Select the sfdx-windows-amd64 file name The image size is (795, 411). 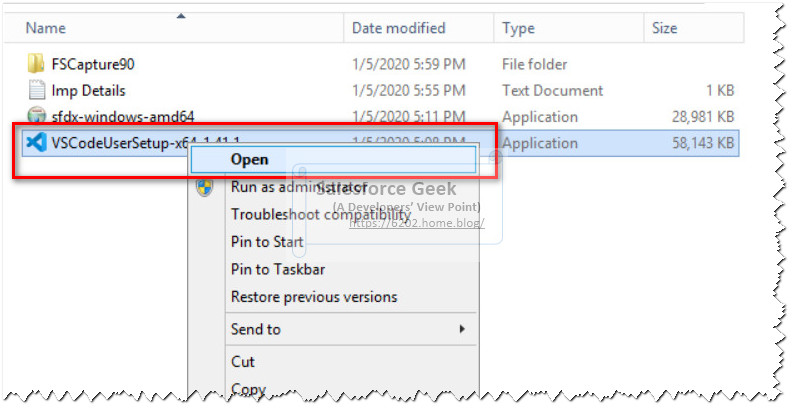123,117
